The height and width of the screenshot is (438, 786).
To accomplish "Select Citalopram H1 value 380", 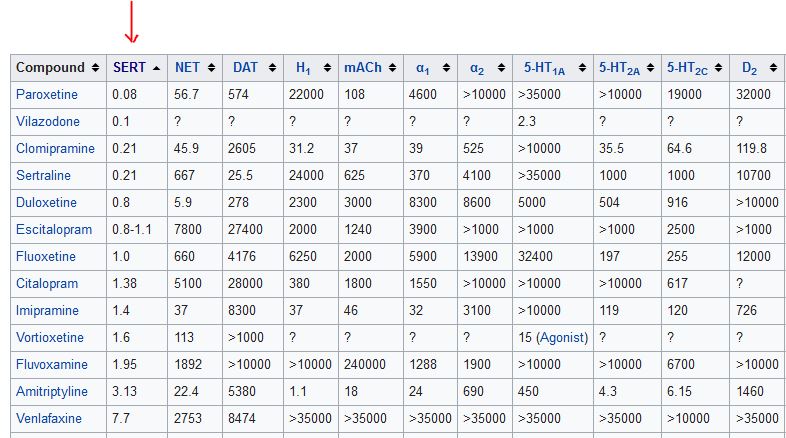I will 299,284.
